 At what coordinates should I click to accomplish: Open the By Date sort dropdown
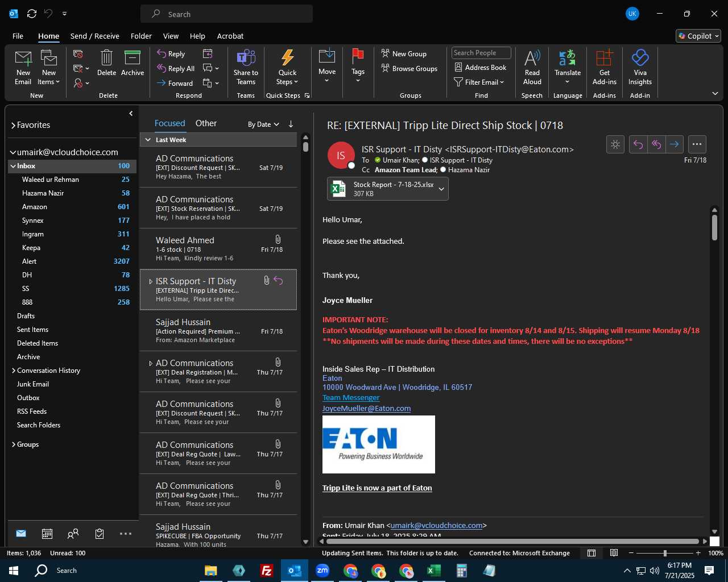[263, 124]
